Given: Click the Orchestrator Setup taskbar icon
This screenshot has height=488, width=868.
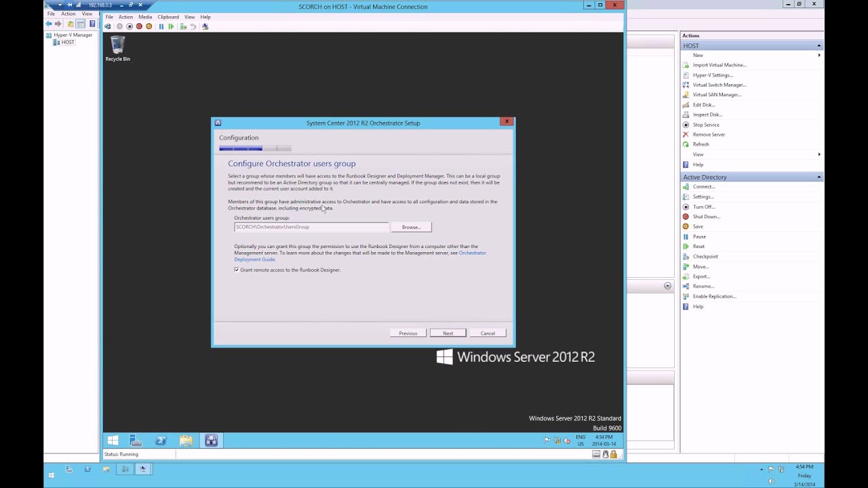Looking at the screenshot, I should 211,441.
